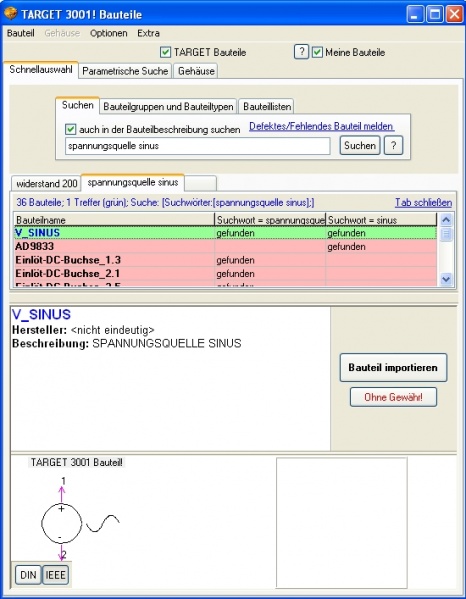Click the results list scrollbar thumb
Viewport: 466px width, 599px height.
pyautogui.click(x=446, y=234)
